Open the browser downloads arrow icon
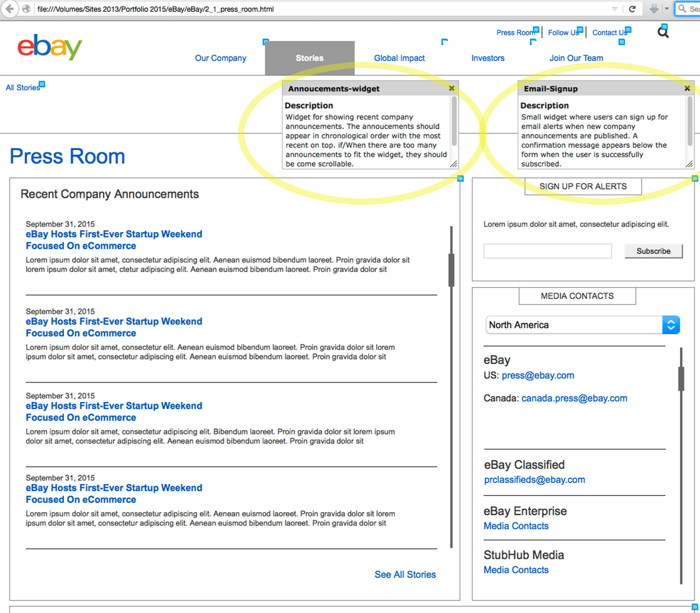 pyautogui.click(x=653, y=9)
